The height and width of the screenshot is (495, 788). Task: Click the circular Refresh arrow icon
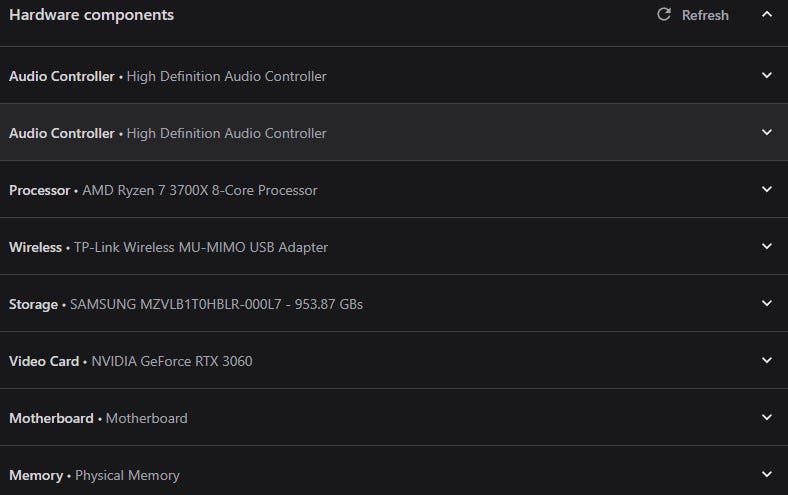click(x=664, y=15)
